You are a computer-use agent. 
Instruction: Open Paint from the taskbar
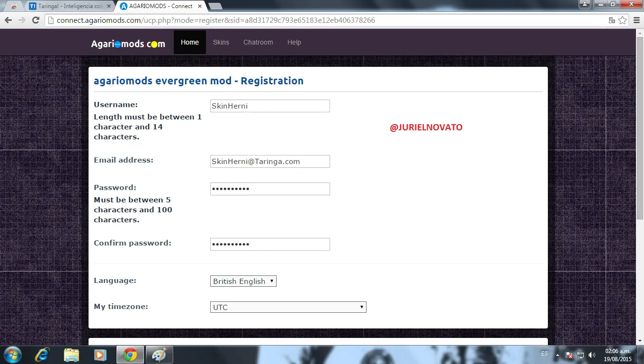tap(159, 355)
